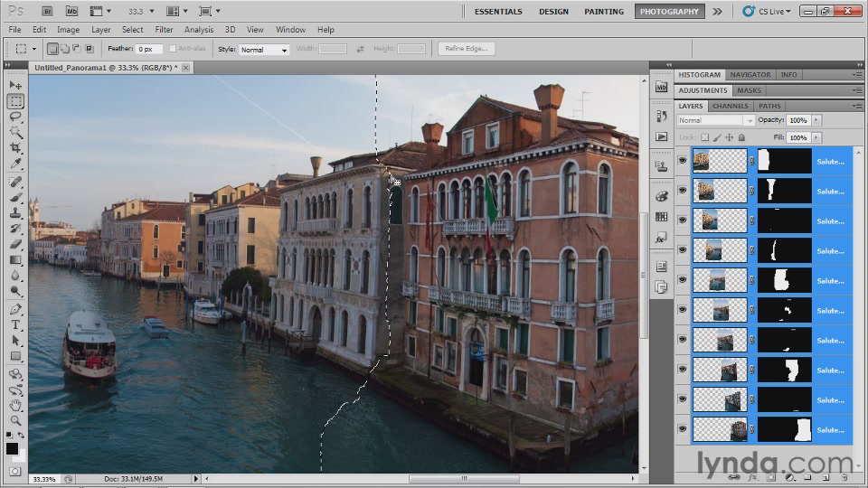
Task: Open the Fill slider arrow
Action: [x=816, y=137]
